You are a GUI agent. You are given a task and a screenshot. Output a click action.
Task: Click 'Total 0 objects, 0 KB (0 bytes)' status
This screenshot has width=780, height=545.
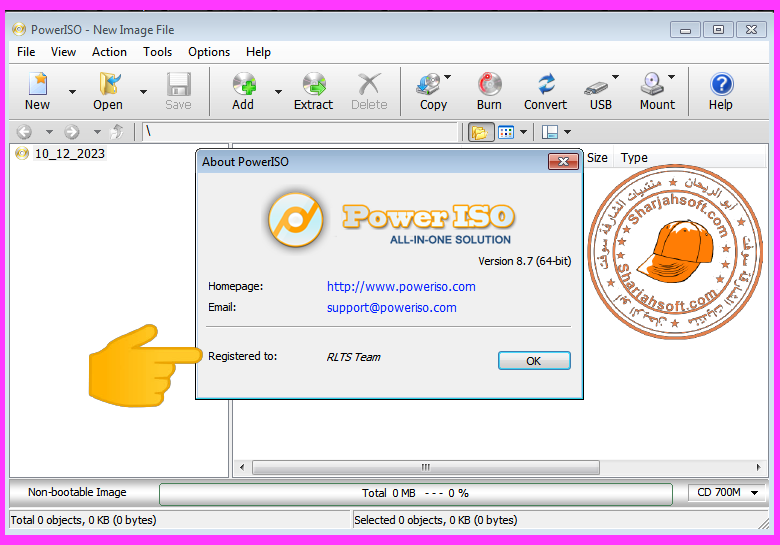click(83, 520)
